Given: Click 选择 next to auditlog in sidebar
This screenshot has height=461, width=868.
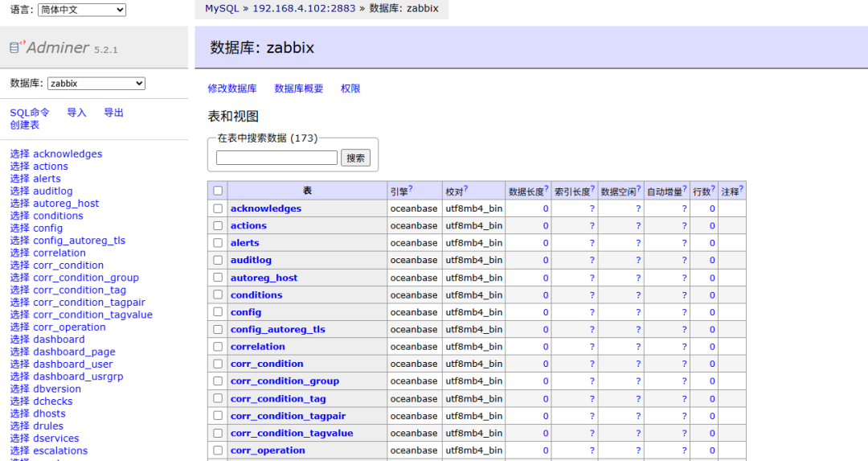Looking at the screenshot, I should pos(20,191).
